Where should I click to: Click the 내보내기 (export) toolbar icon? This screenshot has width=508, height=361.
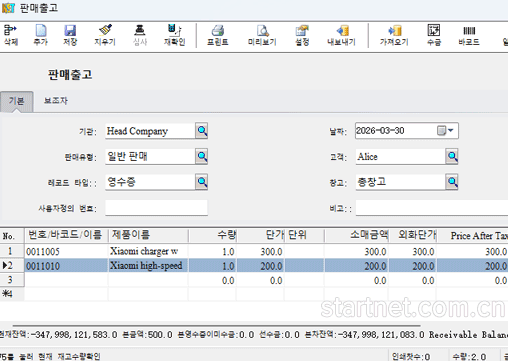pos(342,35)
